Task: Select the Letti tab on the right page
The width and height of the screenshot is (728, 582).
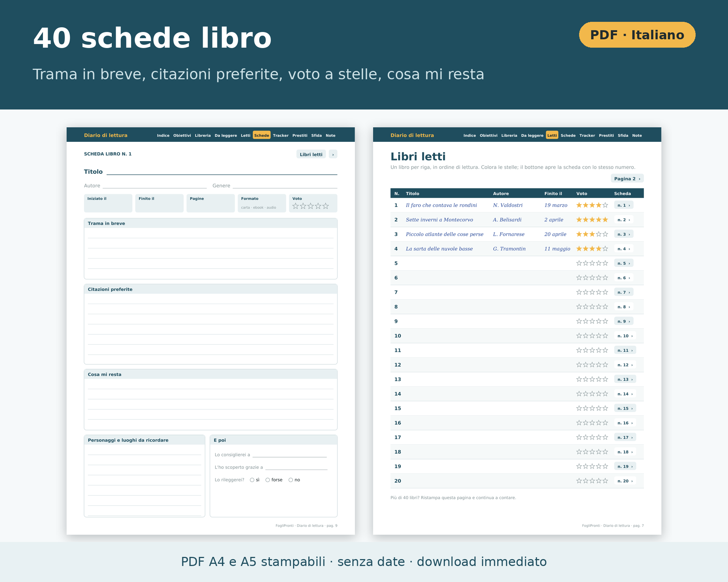Action: pos(552,135)
